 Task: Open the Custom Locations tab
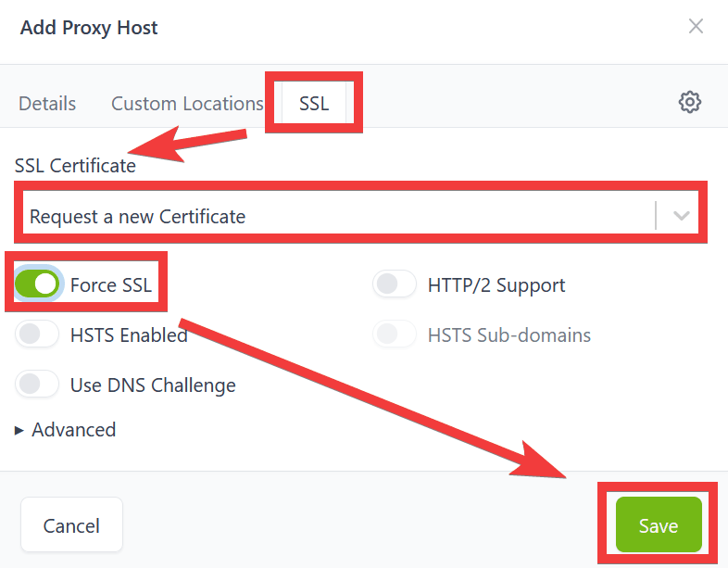(187, 104)
